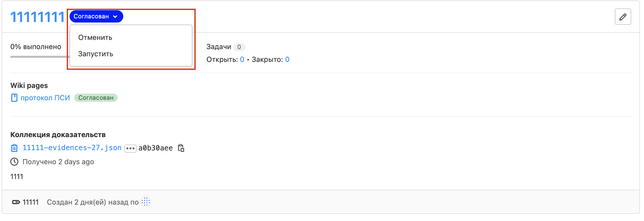
Task: Click the pencil edit icon
Action: pyautogui.click(x=623, y=17)
